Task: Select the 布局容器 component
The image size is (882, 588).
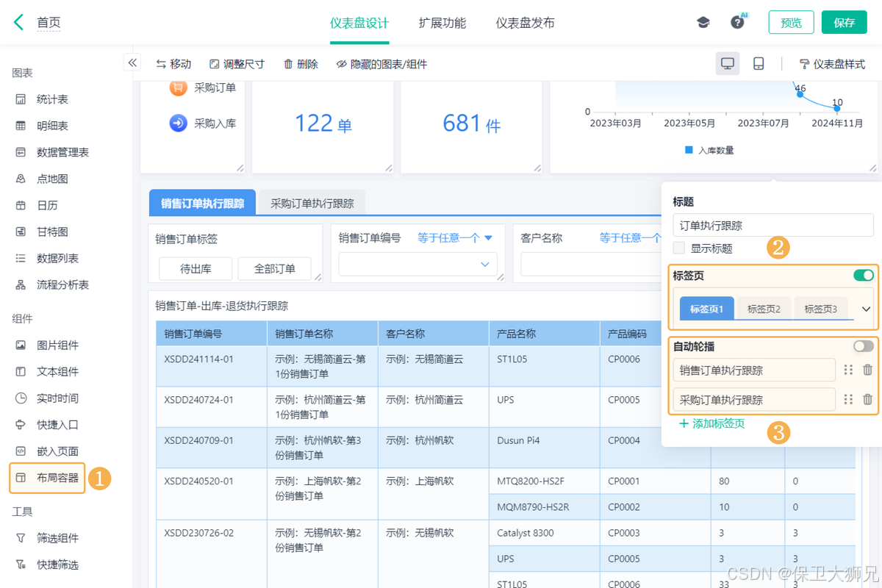Action: click(47, 478)
